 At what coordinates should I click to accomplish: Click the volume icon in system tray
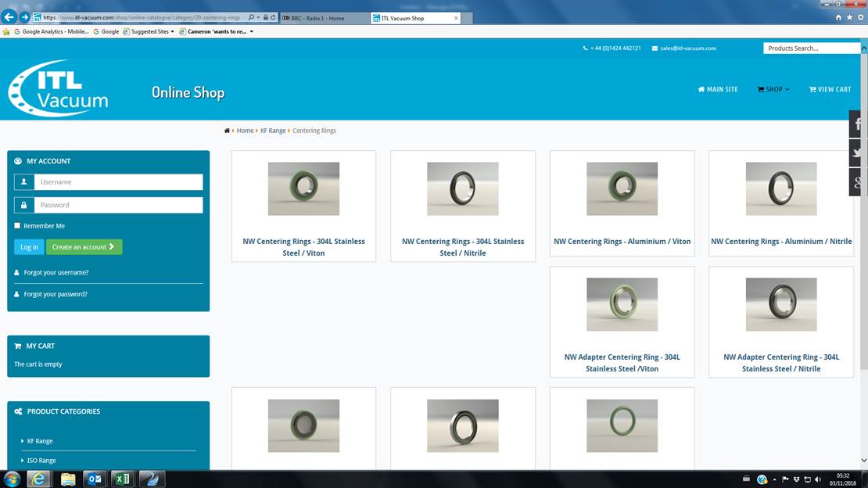pyautogui.click(x=818, y=479)
